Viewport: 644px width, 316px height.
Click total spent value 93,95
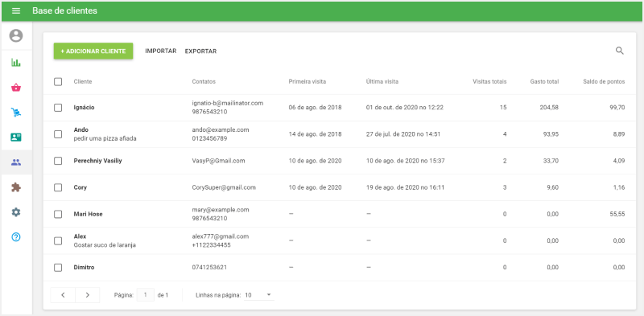[x=551, y=134]
